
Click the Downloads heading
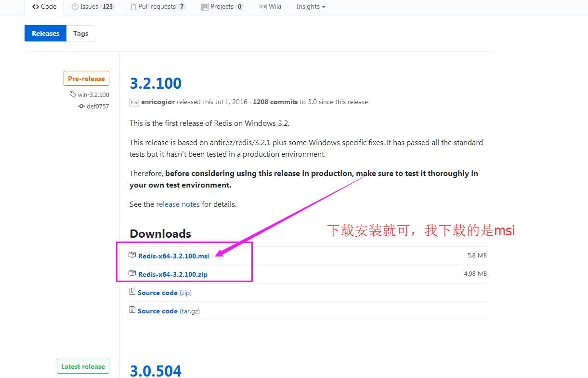tap(160, 234)
